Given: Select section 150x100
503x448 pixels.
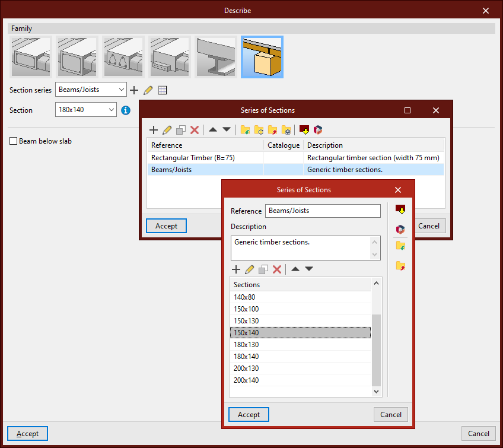Looking at the screenshot, I should click(x=301, y=309).
